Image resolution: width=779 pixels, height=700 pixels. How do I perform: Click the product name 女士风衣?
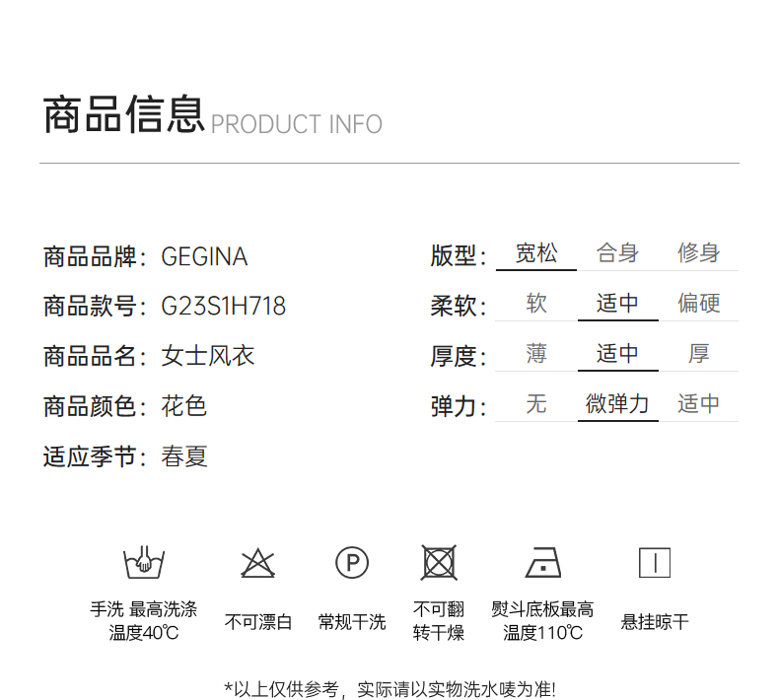tap(208, 356)
